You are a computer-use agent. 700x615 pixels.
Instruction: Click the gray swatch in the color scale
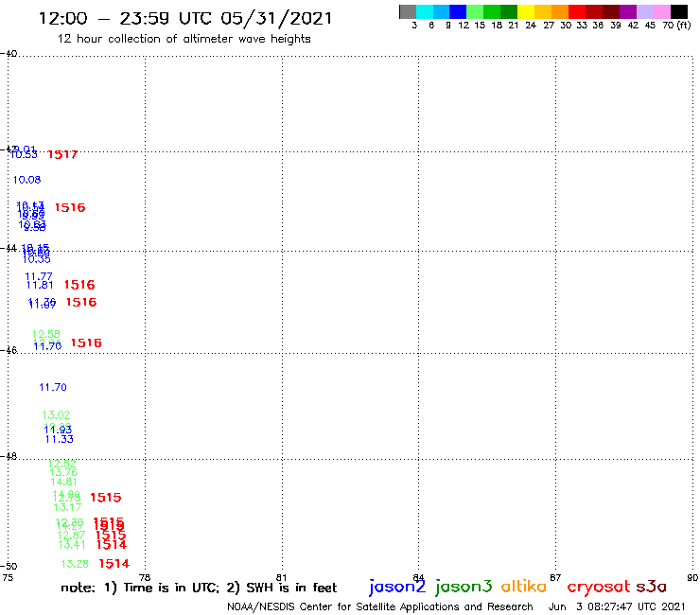pyautogui.click(x=408, y=11)
